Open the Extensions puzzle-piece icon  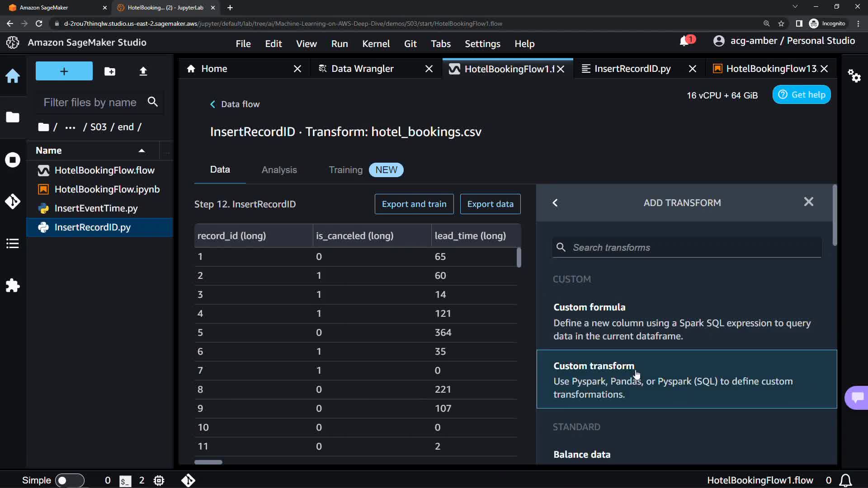(x=13, y=286)
